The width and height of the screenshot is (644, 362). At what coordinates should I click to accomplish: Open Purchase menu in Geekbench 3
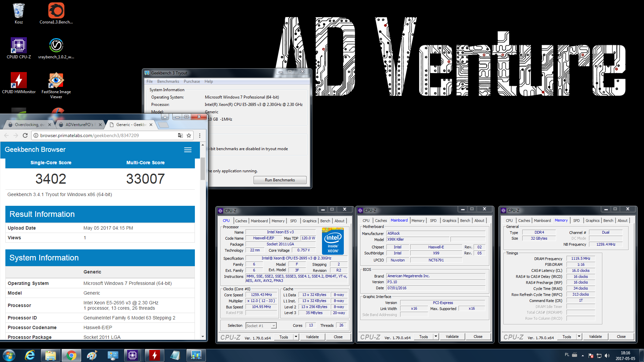coord(192,81)
